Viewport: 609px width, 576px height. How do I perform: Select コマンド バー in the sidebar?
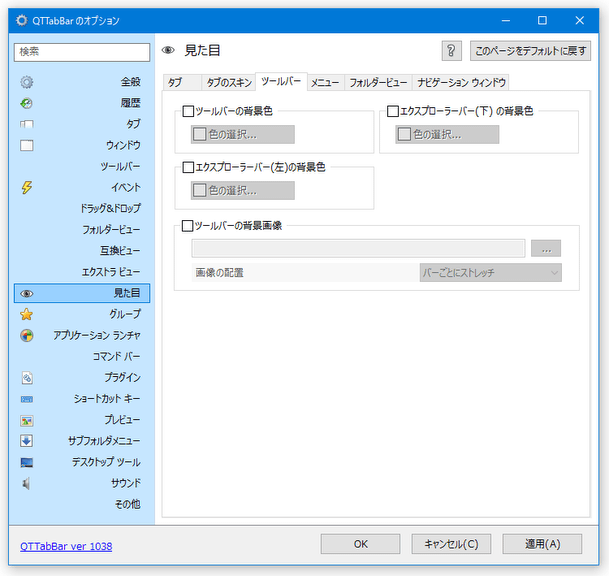click(82, 356)
